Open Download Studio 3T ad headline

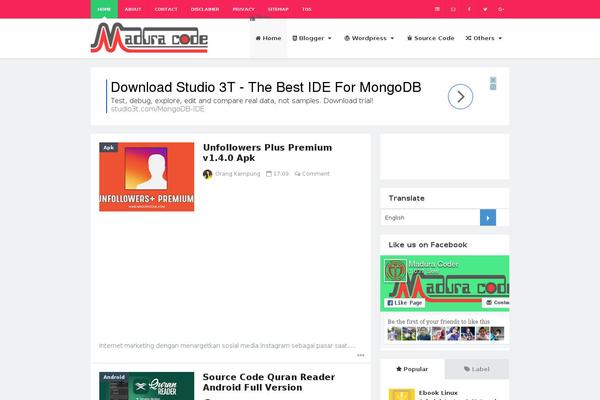[x=266, y=87]
